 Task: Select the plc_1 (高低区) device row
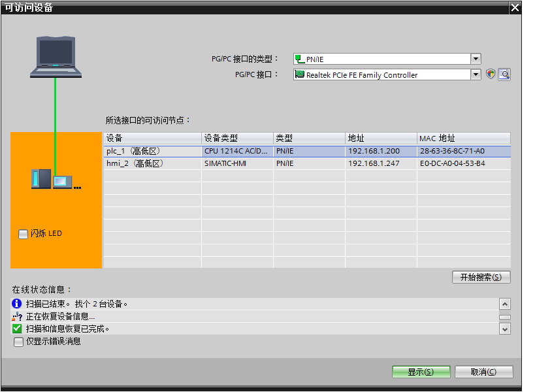(x=307, y=151)
